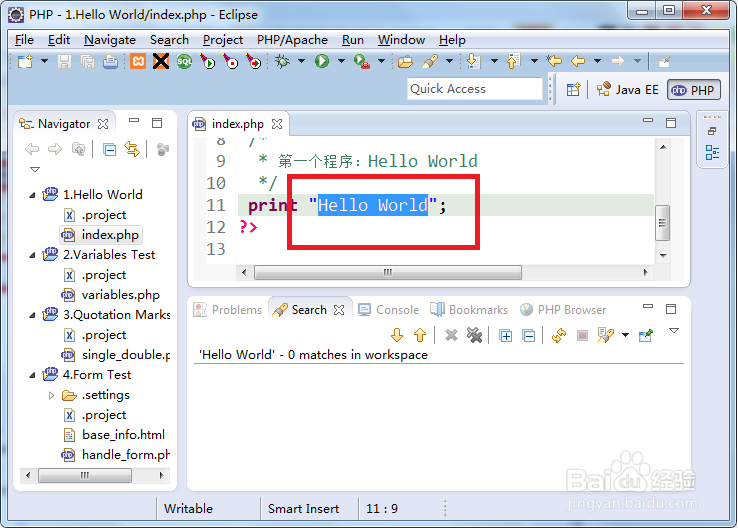The width and height of the screenshot is (738, 530).
Task: Minimize the Navigator view
Action: [134, 121]
